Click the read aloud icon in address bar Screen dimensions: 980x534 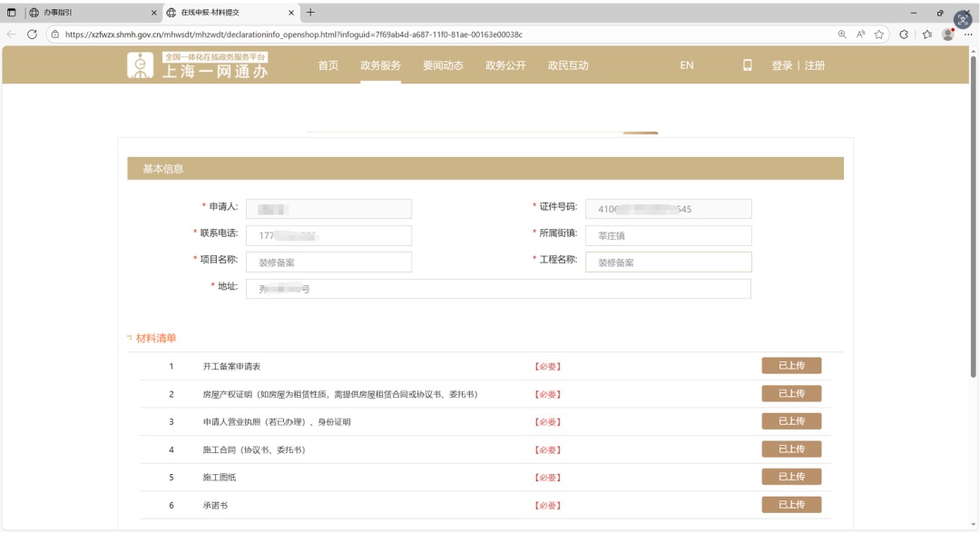pos(860,35)
